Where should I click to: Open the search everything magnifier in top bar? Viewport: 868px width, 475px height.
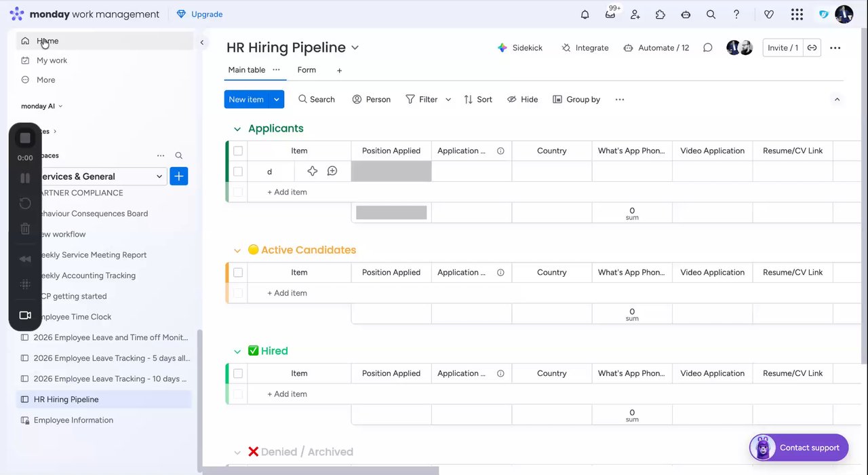pyautogui.click(x=711, y=14)
